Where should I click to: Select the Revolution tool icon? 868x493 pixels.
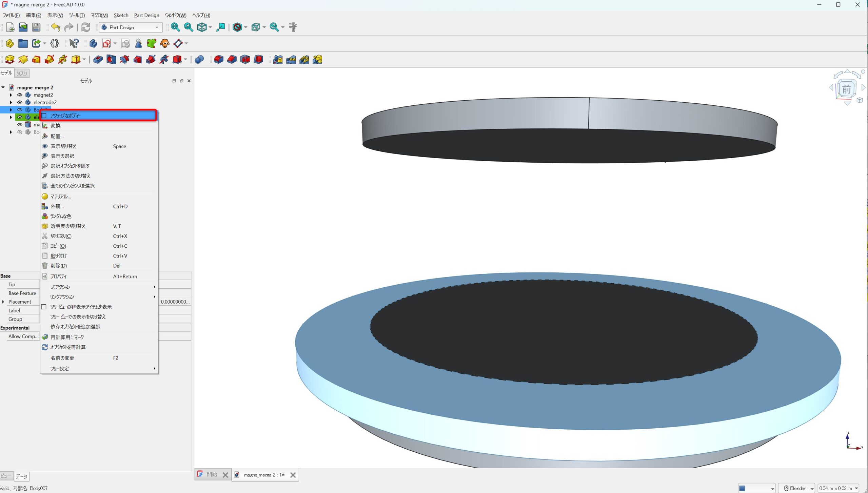(23, 60)
